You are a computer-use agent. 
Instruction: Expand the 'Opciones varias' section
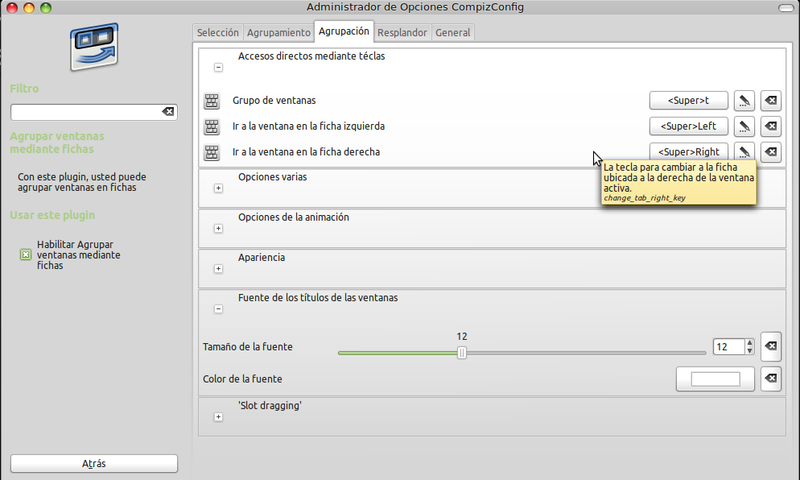[218, 188]
